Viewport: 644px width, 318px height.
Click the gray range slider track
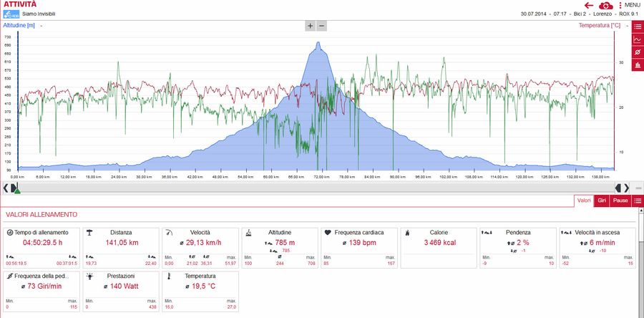tap(316, 188)
